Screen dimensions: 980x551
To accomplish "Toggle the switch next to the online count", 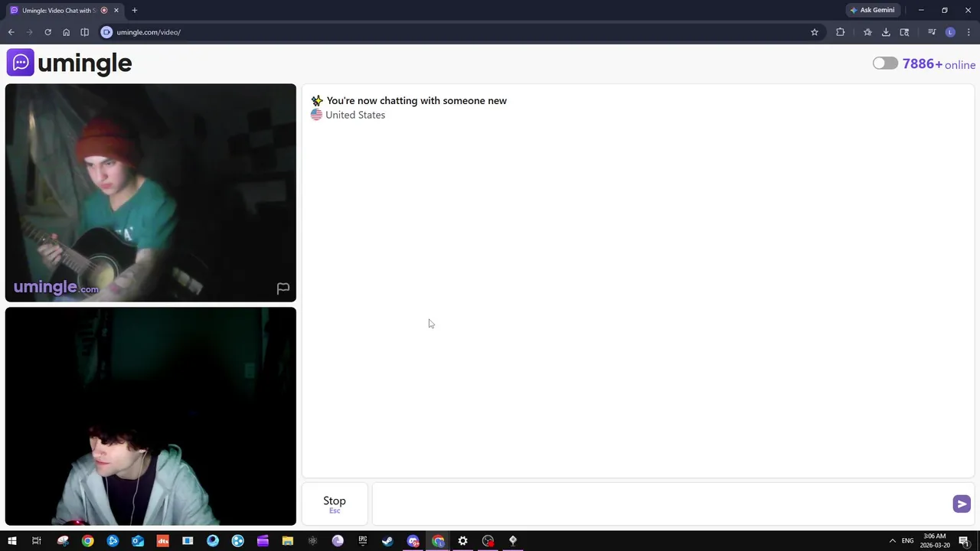I will (885, 64).
